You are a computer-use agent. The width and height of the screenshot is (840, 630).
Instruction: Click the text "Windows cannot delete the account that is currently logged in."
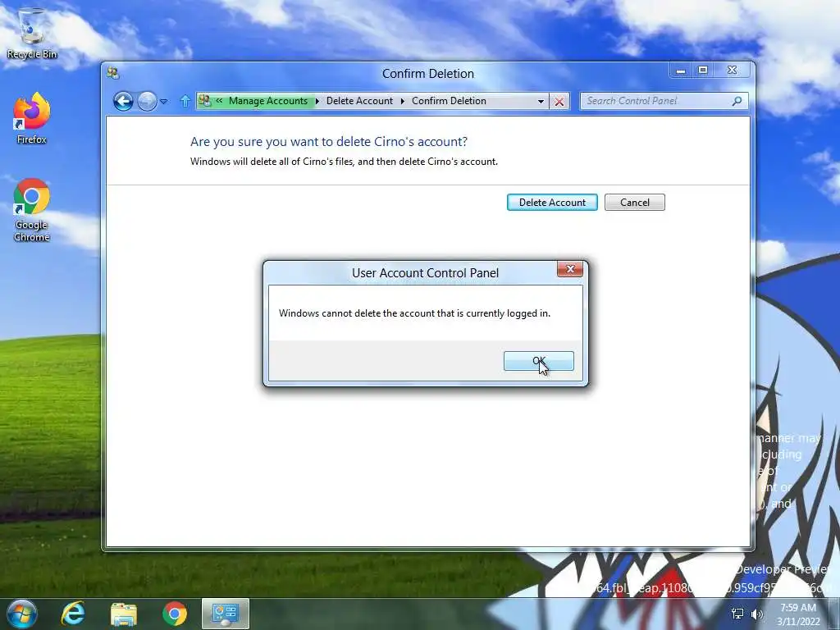(414, 313)
